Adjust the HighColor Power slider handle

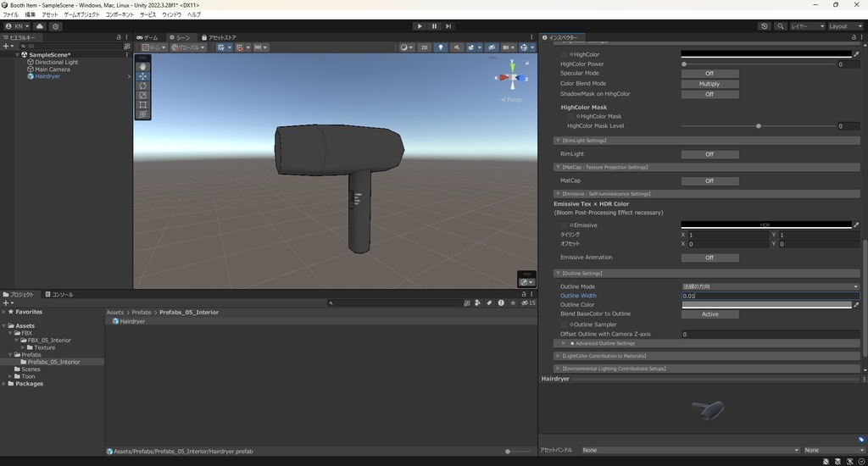tap(684, 64)
